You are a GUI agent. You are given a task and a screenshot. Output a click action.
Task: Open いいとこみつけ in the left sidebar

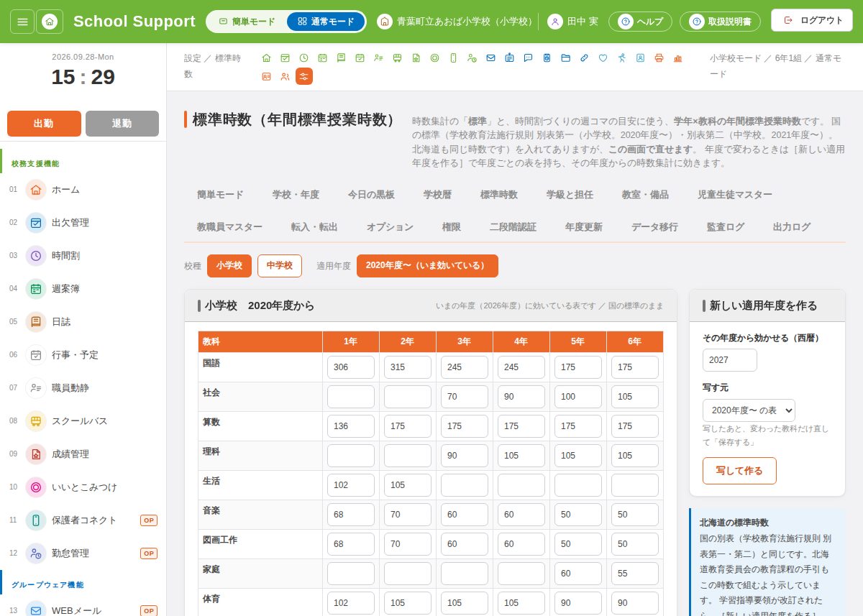pos(83,487)
